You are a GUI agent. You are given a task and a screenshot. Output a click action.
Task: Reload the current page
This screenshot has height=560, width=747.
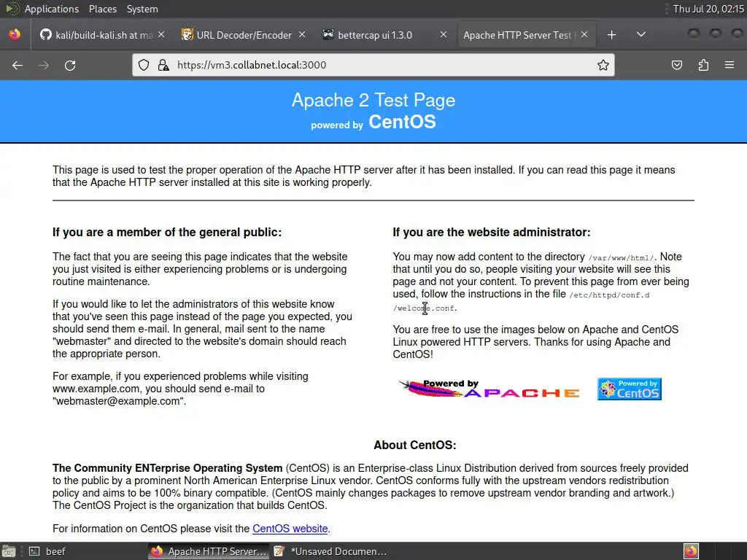coord(70,65)
